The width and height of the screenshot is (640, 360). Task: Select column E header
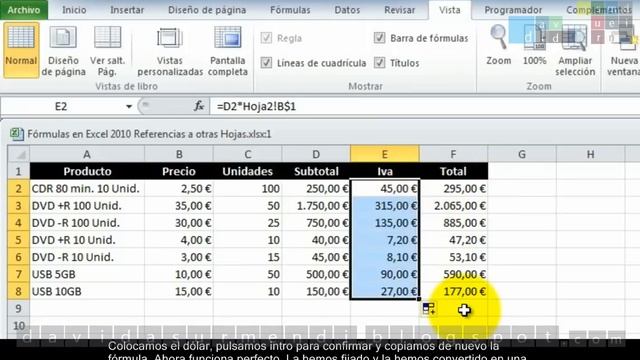tap(384, 154)
